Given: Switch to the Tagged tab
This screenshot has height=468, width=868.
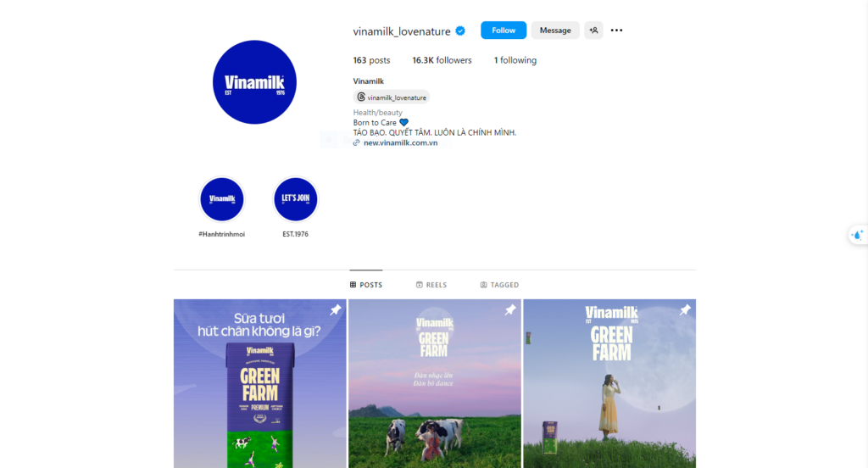Looking at the screenshot, I should [499, 285].
